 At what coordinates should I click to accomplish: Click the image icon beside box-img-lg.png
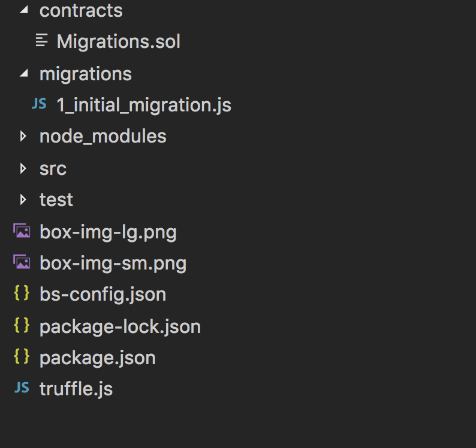(22, 231)
